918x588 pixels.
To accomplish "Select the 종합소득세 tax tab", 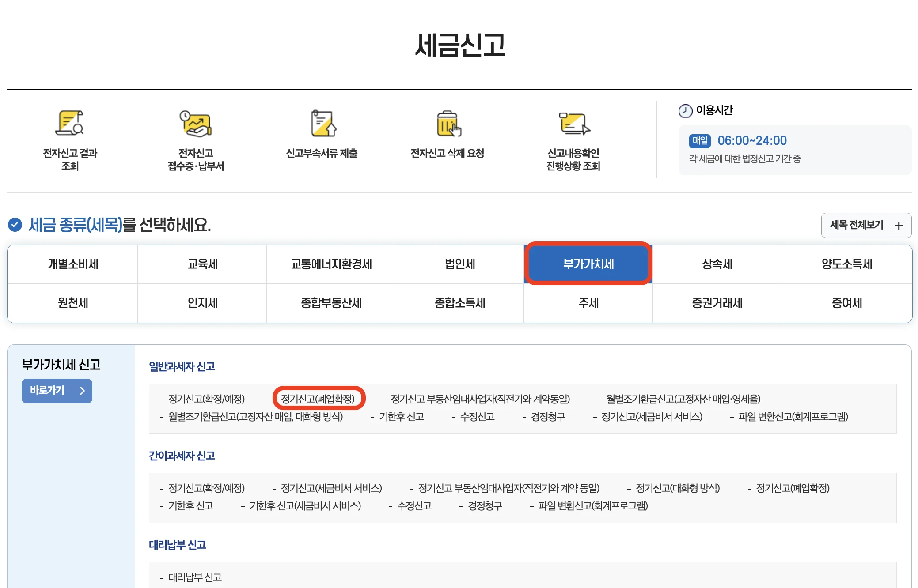I will coord(459,303).
